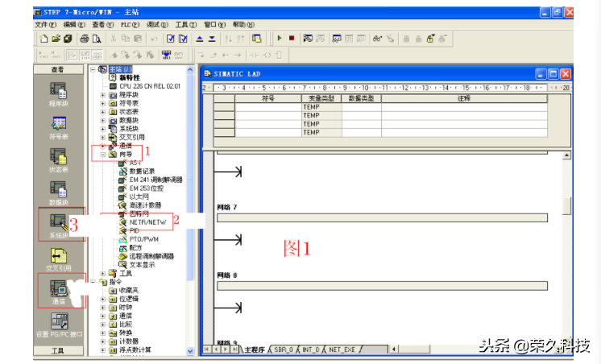Toggle Program Status monitoring icon

pos(308,39)
